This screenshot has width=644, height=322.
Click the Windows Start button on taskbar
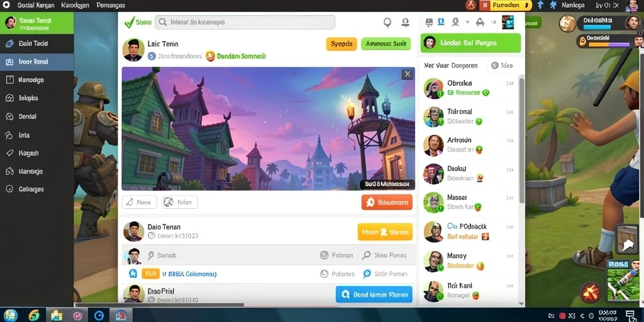tap(10, 315)
